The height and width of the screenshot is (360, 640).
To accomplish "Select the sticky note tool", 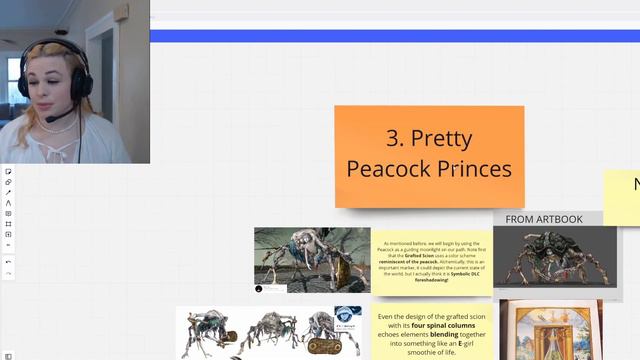I will point(8,172).
